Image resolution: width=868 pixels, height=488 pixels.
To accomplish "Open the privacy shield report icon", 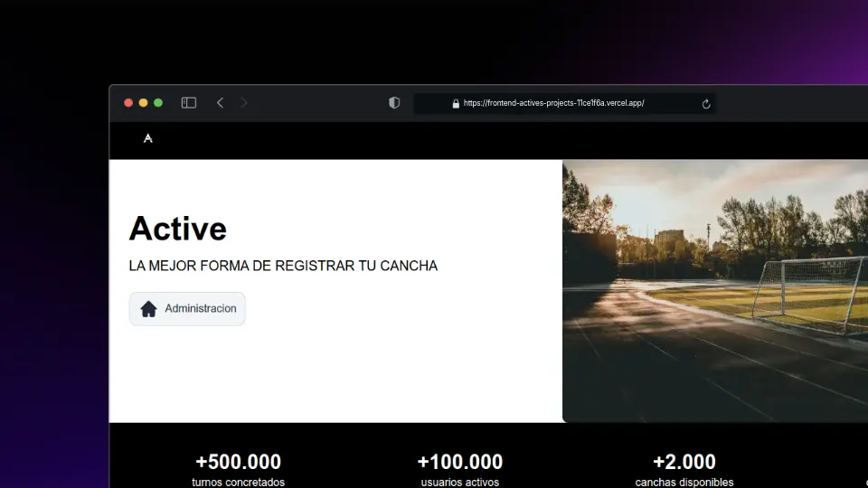I will (x=394, y=103).
